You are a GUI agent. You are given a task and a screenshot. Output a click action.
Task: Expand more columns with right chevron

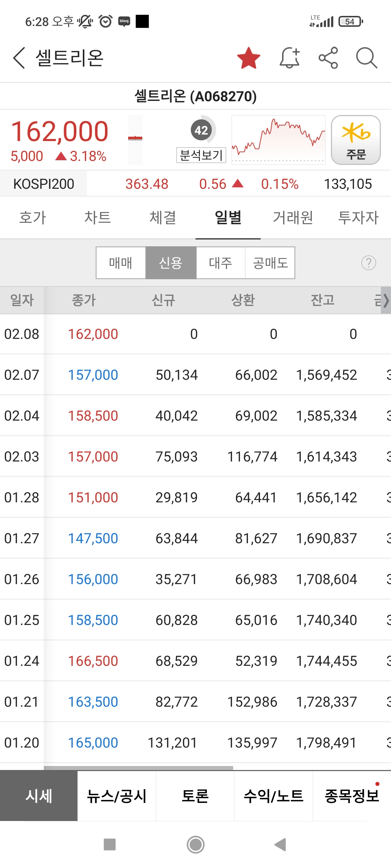click(x=386, y=300)
